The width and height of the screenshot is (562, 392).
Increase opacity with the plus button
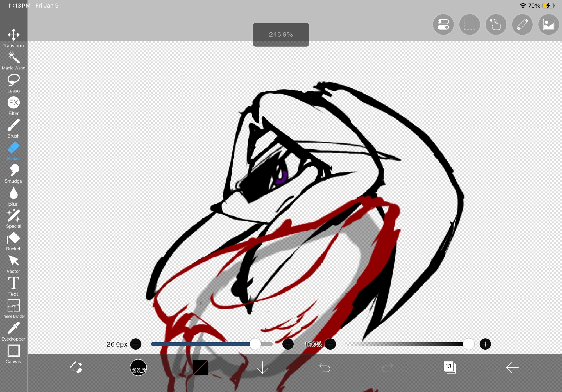point(485,344)
